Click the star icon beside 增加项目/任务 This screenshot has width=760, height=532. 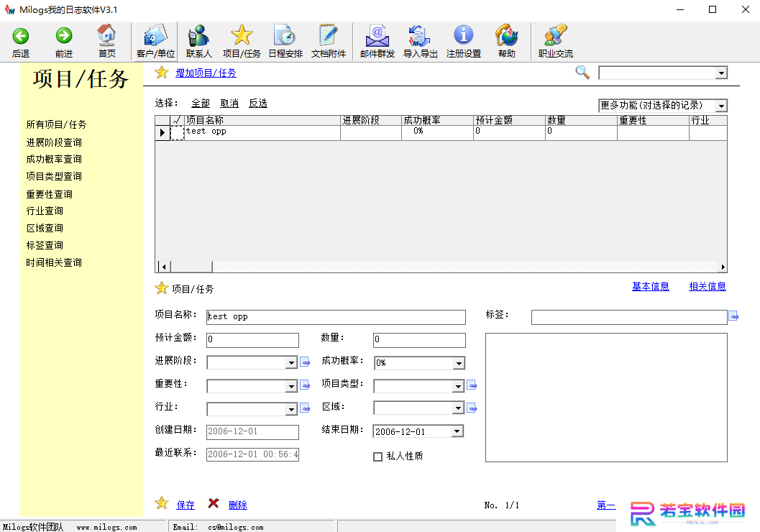pyautogui.click(x=161, y=73)
